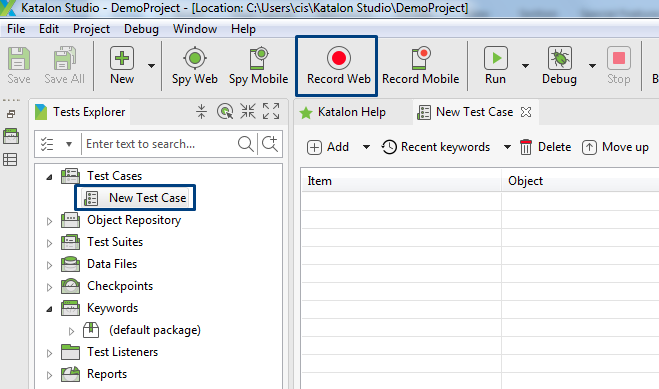Screen dimensions: 659x389
Task: Select Data Files in tree
Action: tap(112, 264)
